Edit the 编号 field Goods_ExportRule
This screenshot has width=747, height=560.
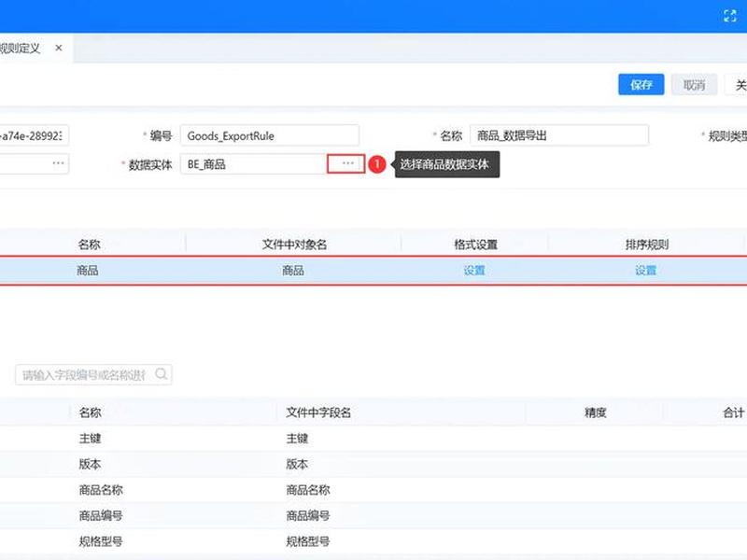point(270,135)
